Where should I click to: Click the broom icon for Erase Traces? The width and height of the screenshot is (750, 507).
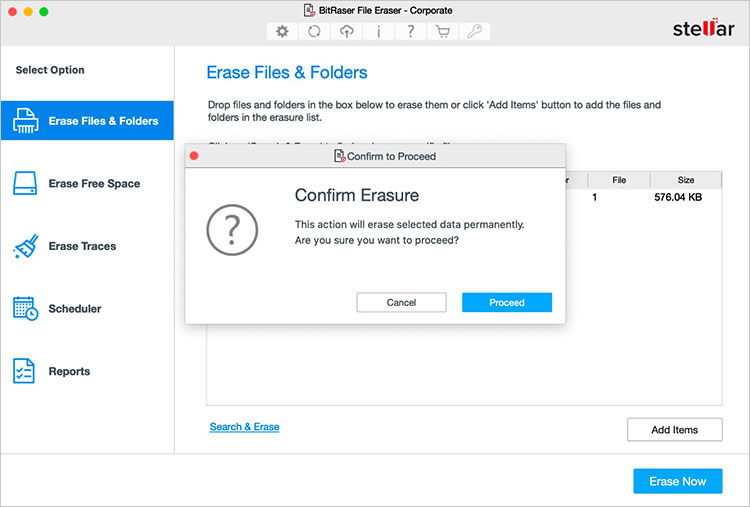pos(26,246)
